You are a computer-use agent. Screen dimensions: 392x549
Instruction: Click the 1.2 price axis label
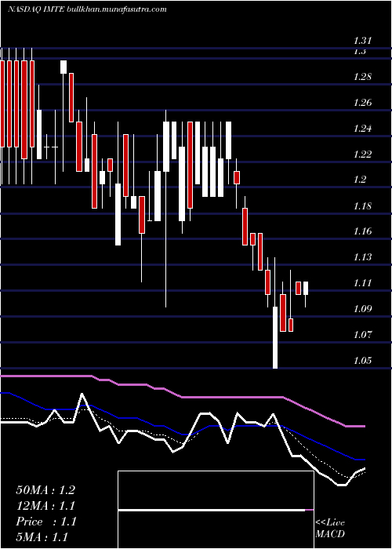point(359,180)
